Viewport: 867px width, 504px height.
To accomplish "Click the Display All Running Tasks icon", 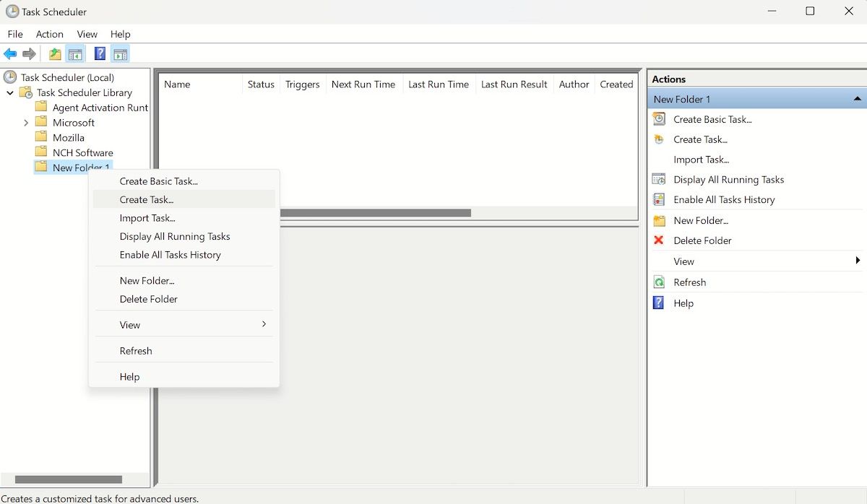I will (658, 179).
